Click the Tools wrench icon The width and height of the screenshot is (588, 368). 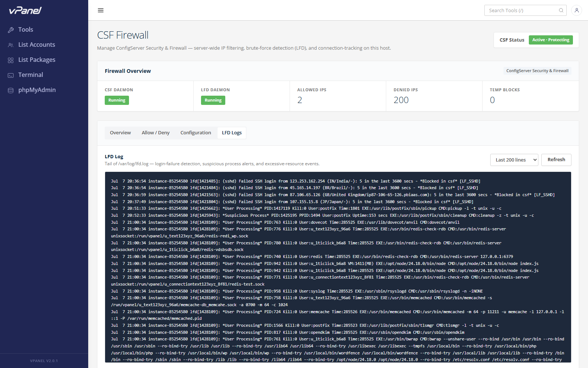click(x=11, y=30)
